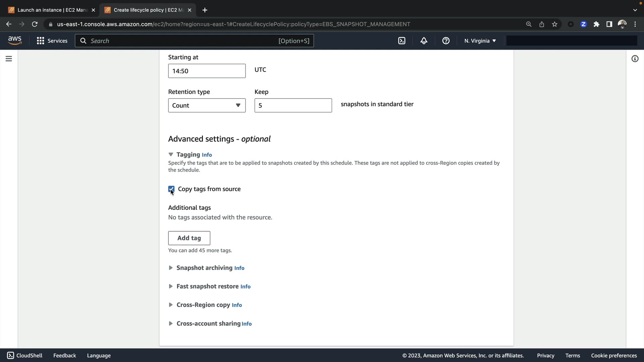Open the info panel icon on right

(x=635, y=59)
